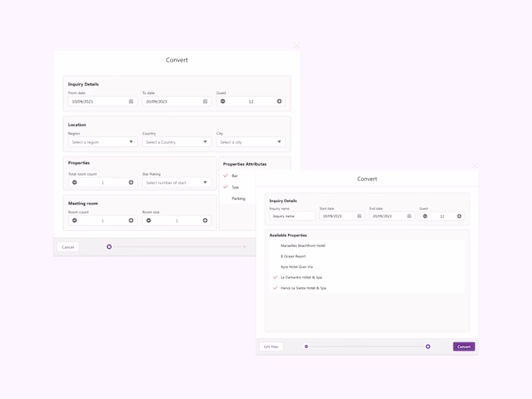Click the Cancel button
532x399 pixels.
click(x=68, y=247)
